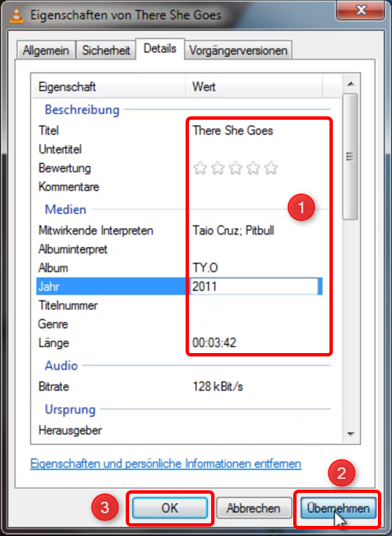Select the Länge property label
The height and width of the screenshot is (536, 392).
tap(54, 343)
